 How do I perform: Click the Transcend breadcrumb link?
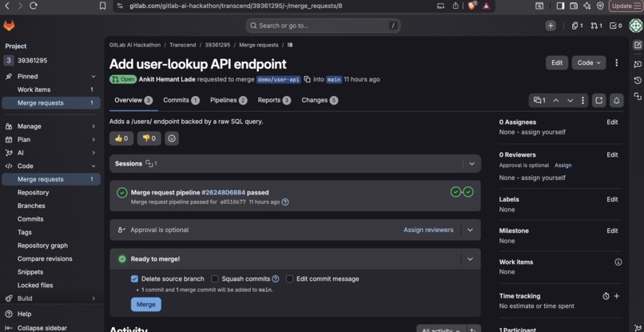(x=183, y=46)
